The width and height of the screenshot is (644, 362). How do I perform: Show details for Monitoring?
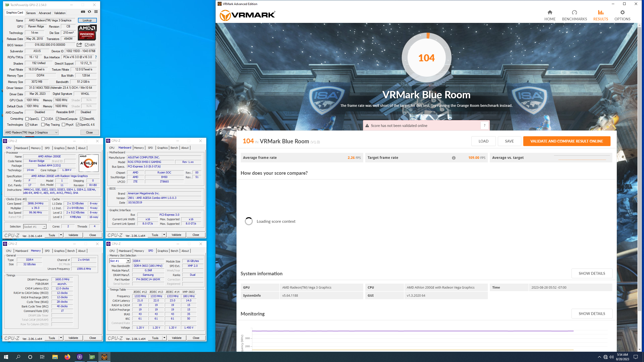coord(592,313)
